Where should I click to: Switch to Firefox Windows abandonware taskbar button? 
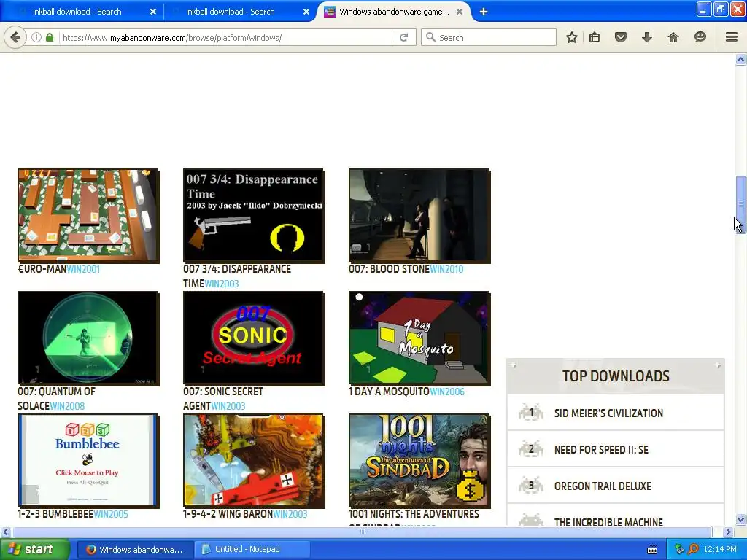pyautogui.click(x=135, y=549)
